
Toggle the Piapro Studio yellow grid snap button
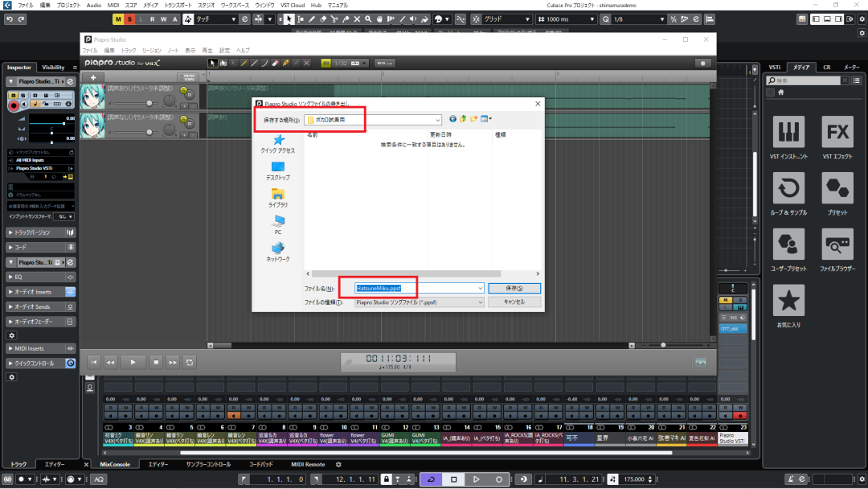325,63
